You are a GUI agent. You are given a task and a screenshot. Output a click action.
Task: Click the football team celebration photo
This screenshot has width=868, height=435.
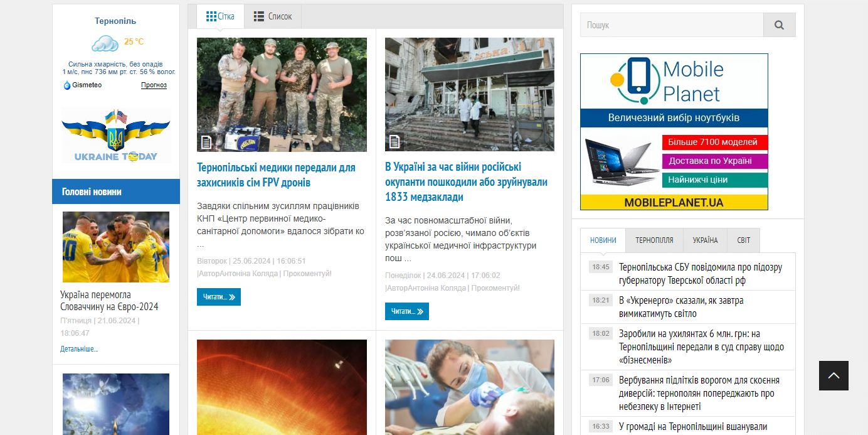click(x=116, y=247)
